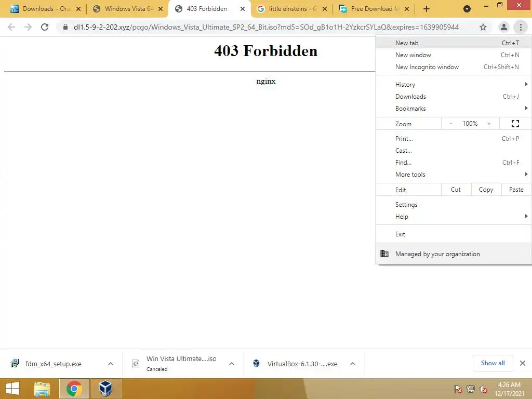Close the little einsteins tab
The height and width of the screenshot is (399, 532).
click(x=325, y=9)
